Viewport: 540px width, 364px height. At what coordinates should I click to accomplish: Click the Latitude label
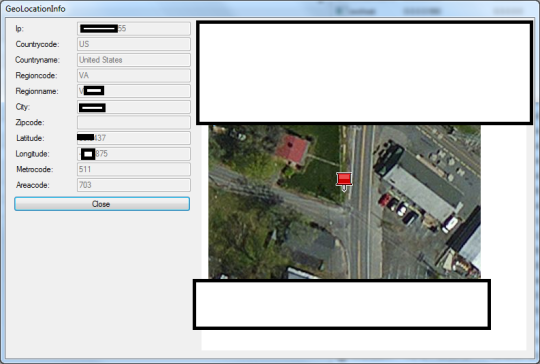pos(30,138)
